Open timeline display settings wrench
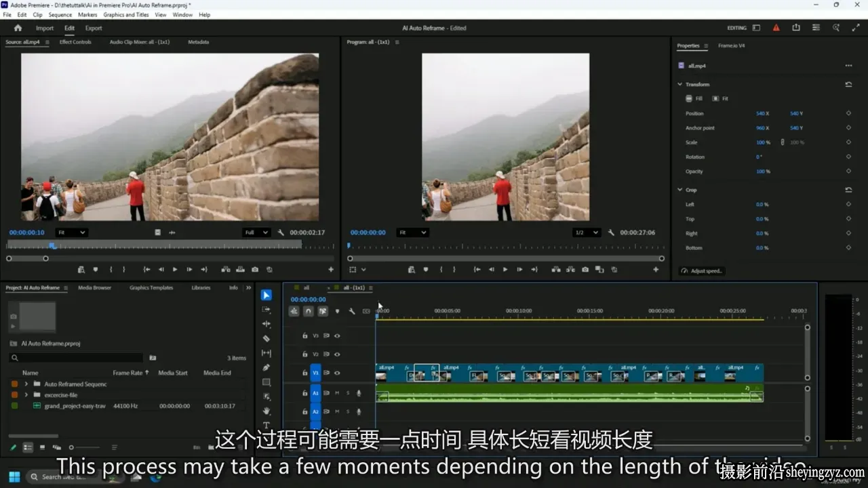This screenshot has width=868, height=488. 352,311
